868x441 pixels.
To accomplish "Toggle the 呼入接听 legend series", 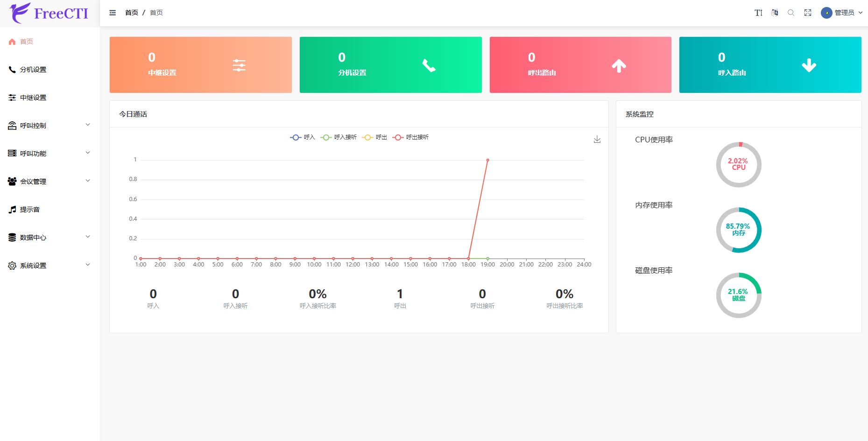I will coord(339,137).
